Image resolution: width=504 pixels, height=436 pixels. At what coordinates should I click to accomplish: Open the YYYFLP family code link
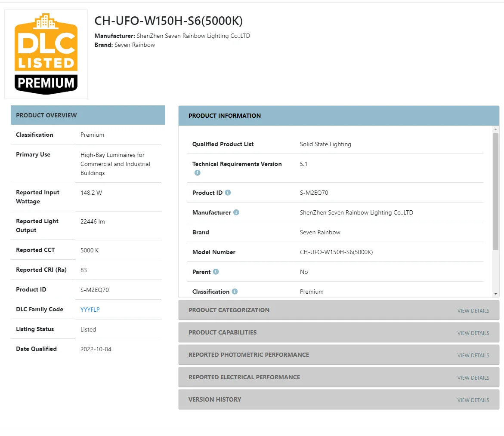pos(90,310)
